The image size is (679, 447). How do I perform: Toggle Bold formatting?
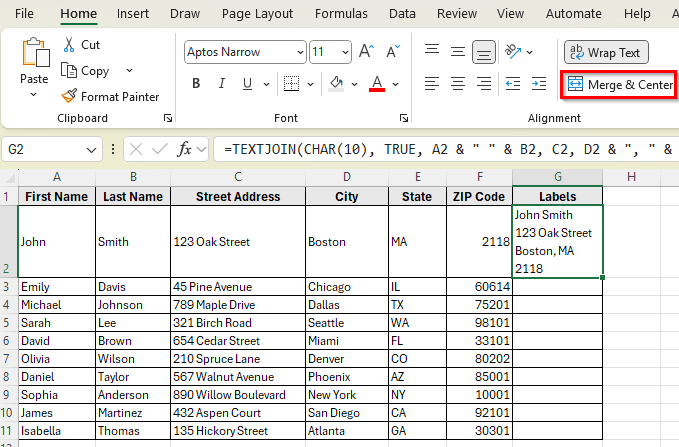(196, 83)
